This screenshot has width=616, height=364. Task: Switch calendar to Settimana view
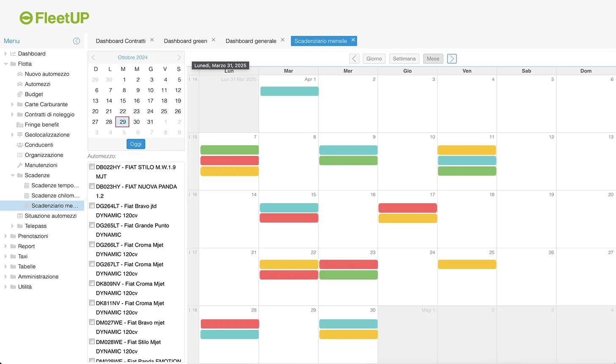(x=404, y=59)
